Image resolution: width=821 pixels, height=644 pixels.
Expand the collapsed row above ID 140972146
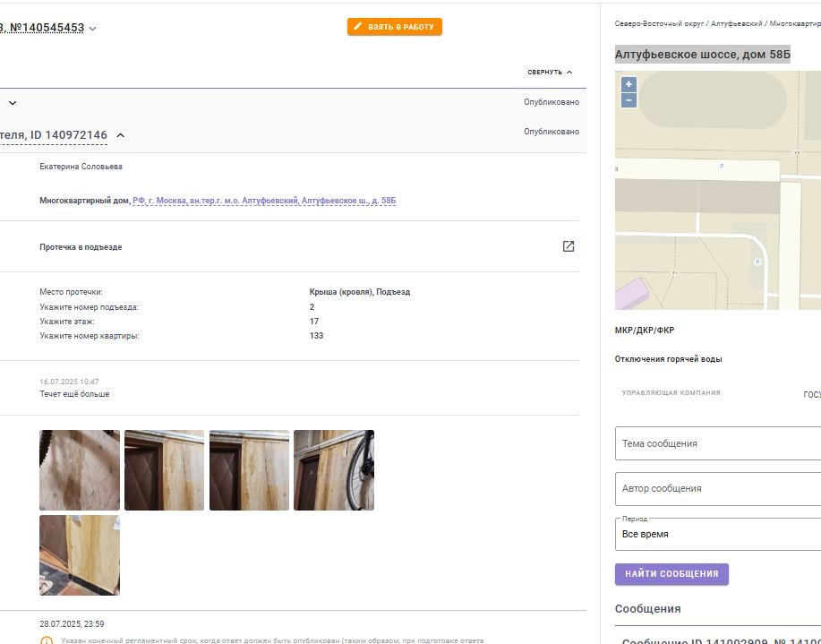(x=13, y=103)
